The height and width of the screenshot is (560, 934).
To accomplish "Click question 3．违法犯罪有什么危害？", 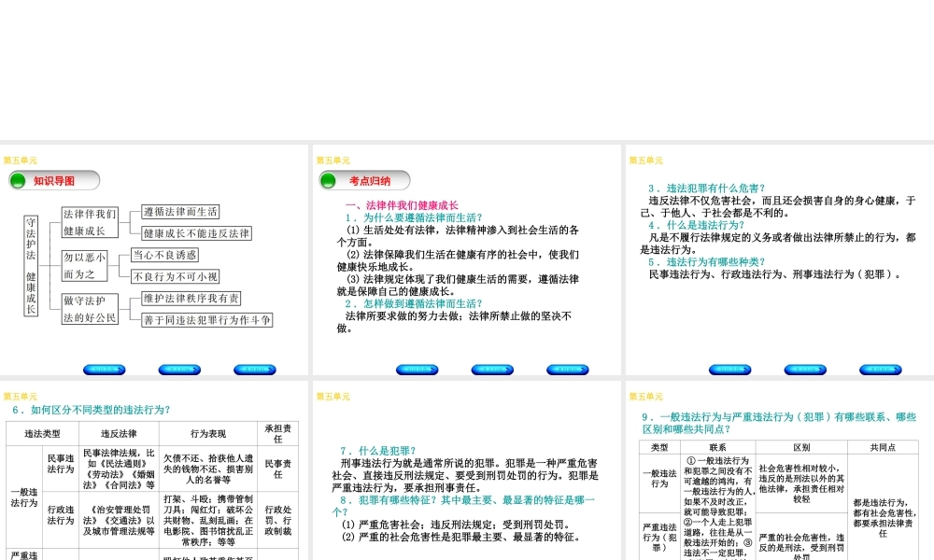I will [707, 188].
